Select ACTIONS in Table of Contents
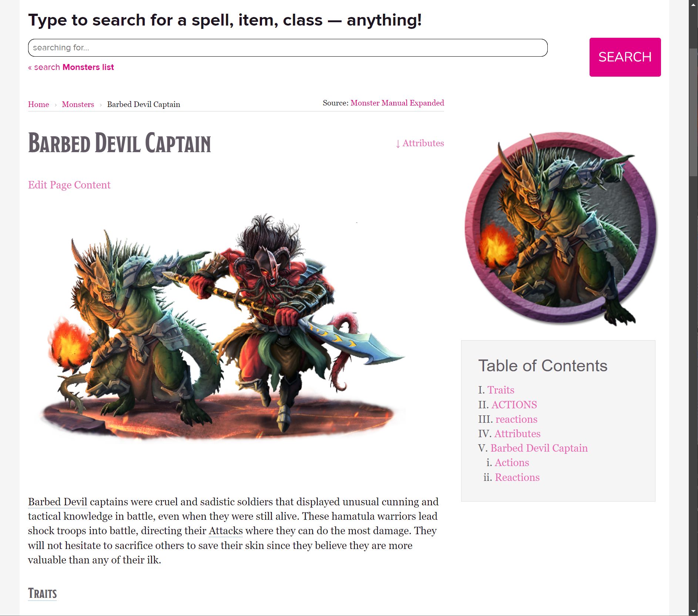This screenshot has height=616, width=698. tap(514, 405)
